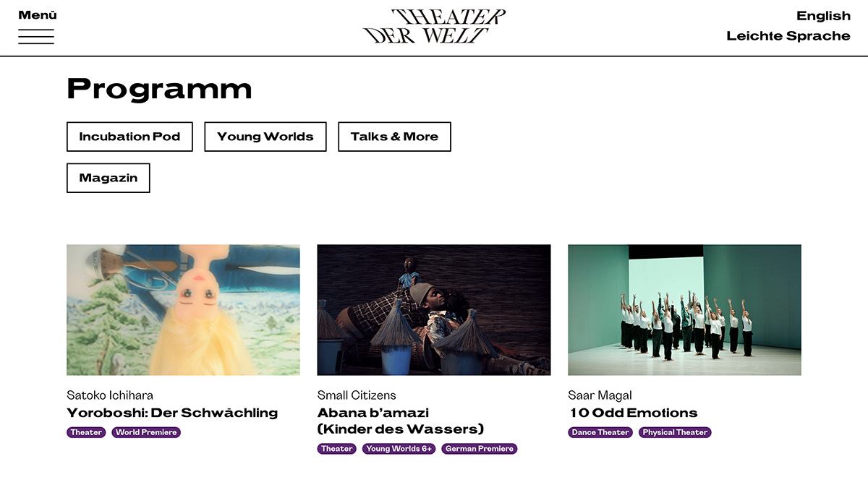
Task: Open the Talks & More section
Action: pyautogui.click(x=394, y=137)
